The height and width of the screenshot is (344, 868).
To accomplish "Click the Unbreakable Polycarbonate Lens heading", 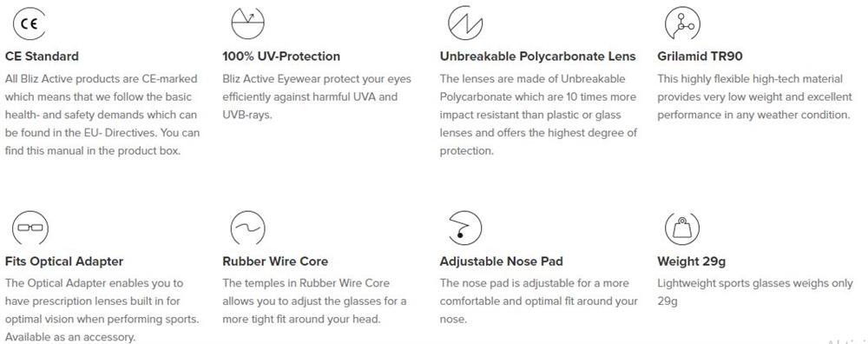I will (537, 56).
